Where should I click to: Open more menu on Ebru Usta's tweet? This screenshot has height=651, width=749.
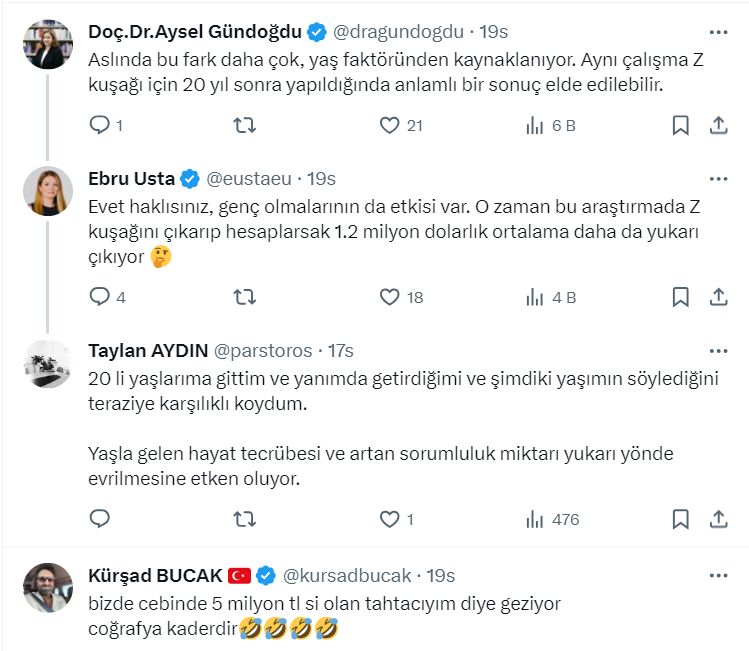[x=718, y=179]
